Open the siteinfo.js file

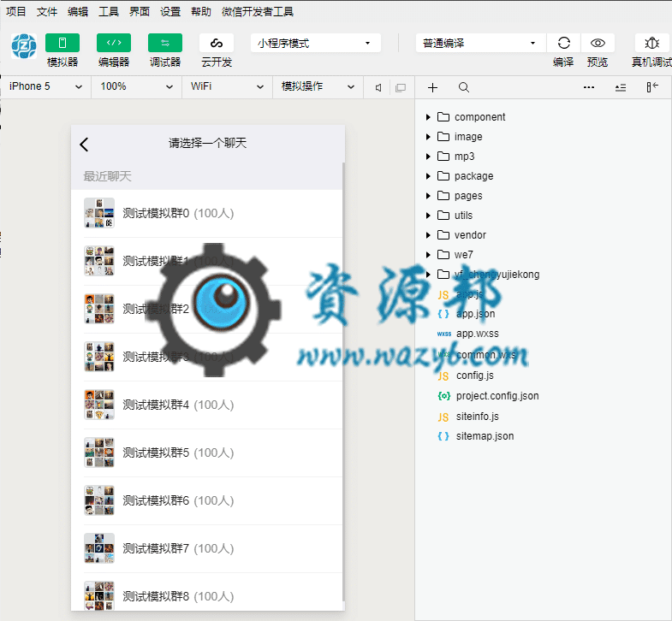click(x=478, y=417)
